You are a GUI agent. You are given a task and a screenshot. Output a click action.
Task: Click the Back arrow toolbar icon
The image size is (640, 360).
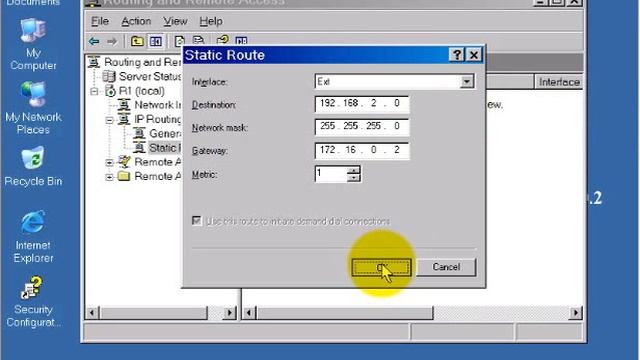pyautogui.click(x=94, y=41)
